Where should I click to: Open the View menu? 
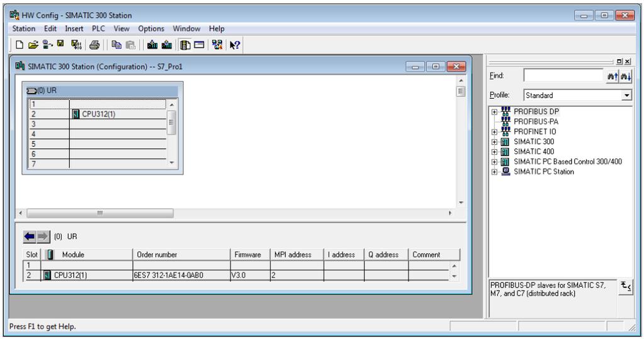[121, 29]
